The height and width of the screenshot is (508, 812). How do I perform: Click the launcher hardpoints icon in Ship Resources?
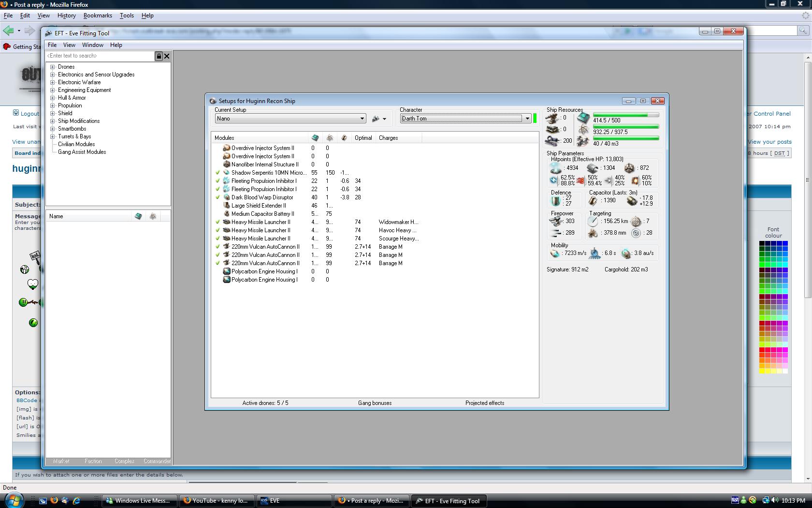tap(552, 130)
